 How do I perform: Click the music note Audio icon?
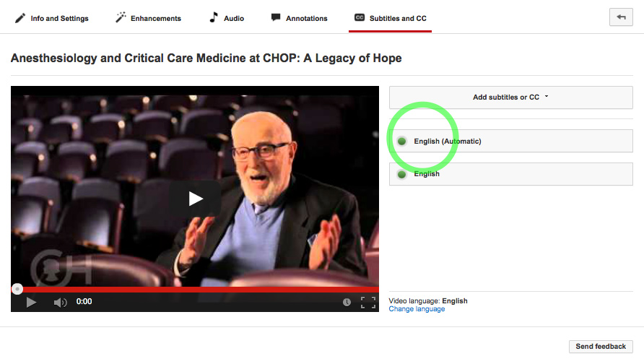214,17
